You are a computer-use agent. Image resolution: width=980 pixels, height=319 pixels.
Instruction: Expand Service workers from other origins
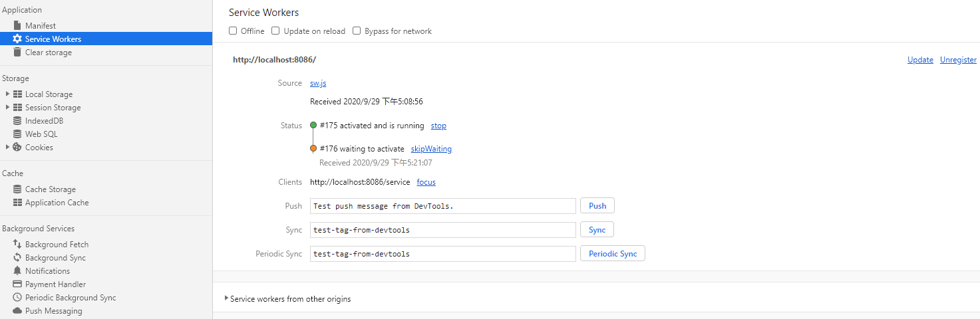coord(226,299)
